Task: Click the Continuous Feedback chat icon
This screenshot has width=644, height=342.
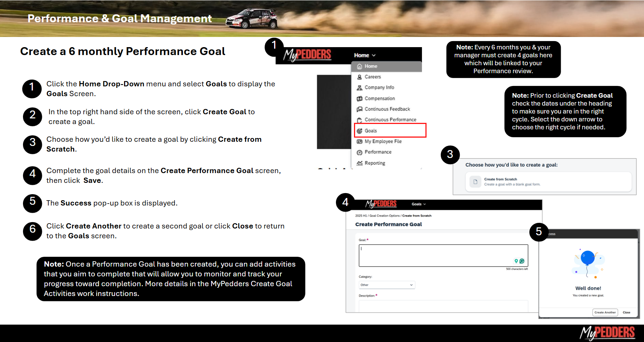Action: pyautogui.click(x=359, y=109)
